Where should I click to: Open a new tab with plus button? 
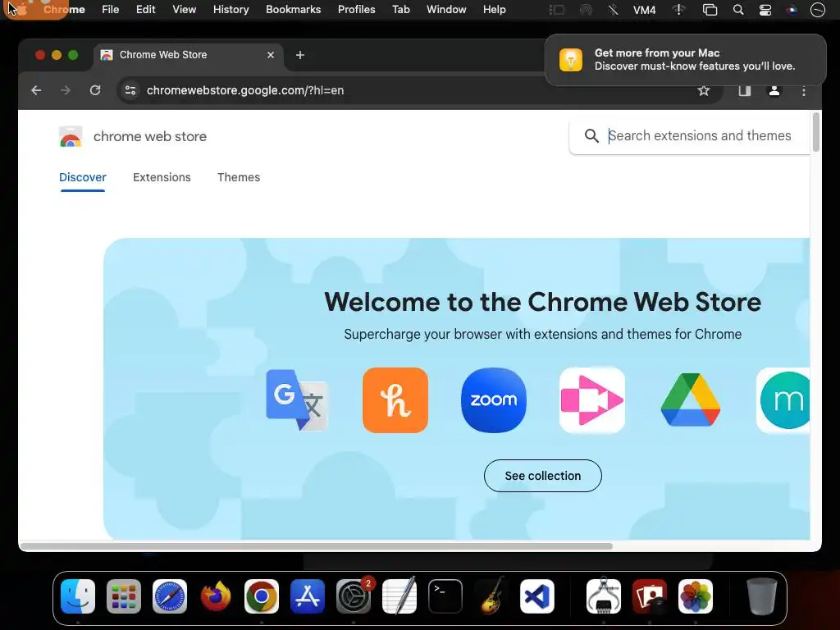point(300,55)
